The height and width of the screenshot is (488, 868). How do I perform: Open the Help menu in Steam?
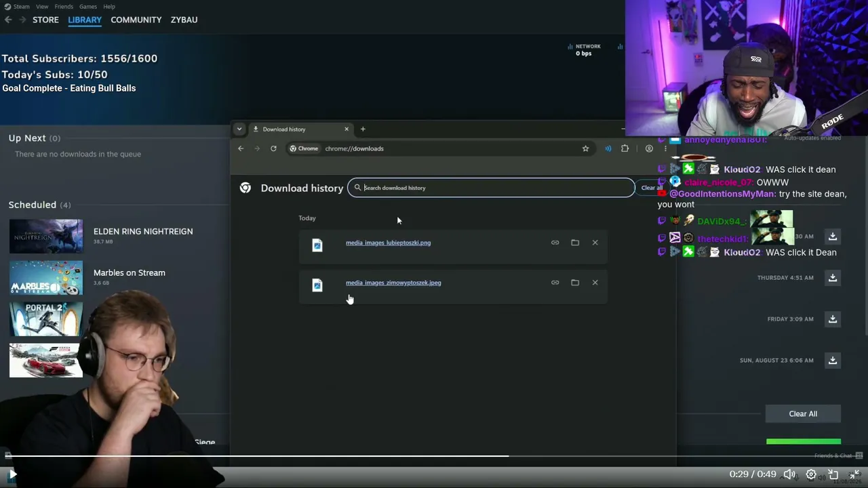[x=109, y=7]
